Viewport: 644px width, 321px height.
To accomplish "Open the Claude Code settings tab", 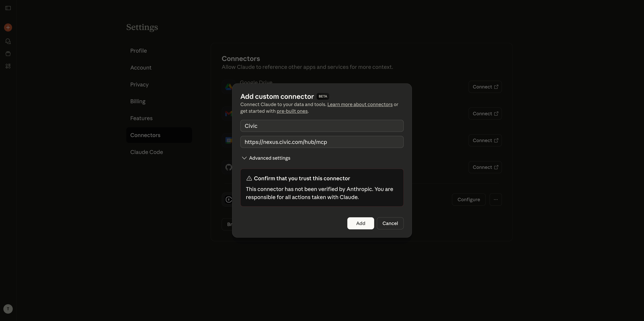I will point(147,152).
